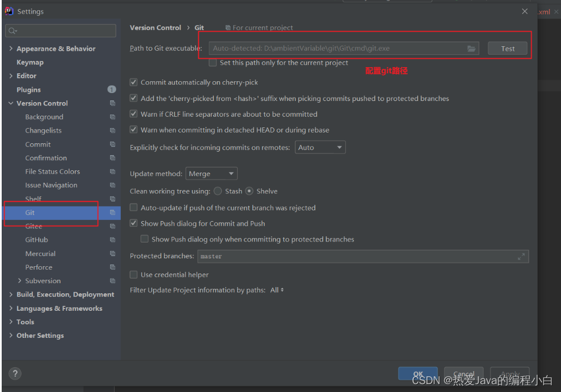This screenshot has width=561, height=392.
Task: Enable Auto-update if push was rejected
Action: (133, 208)
